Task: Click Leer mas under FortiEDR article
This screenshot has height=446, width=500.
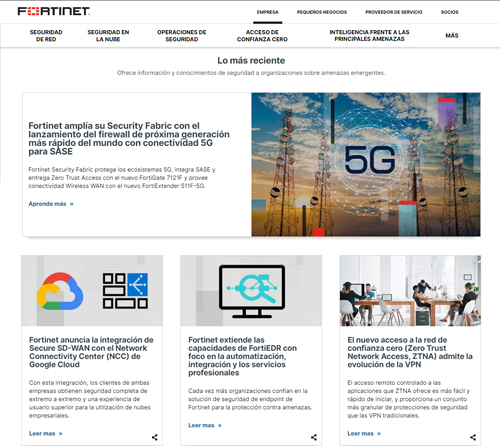Action: click(x=205, y=425)
